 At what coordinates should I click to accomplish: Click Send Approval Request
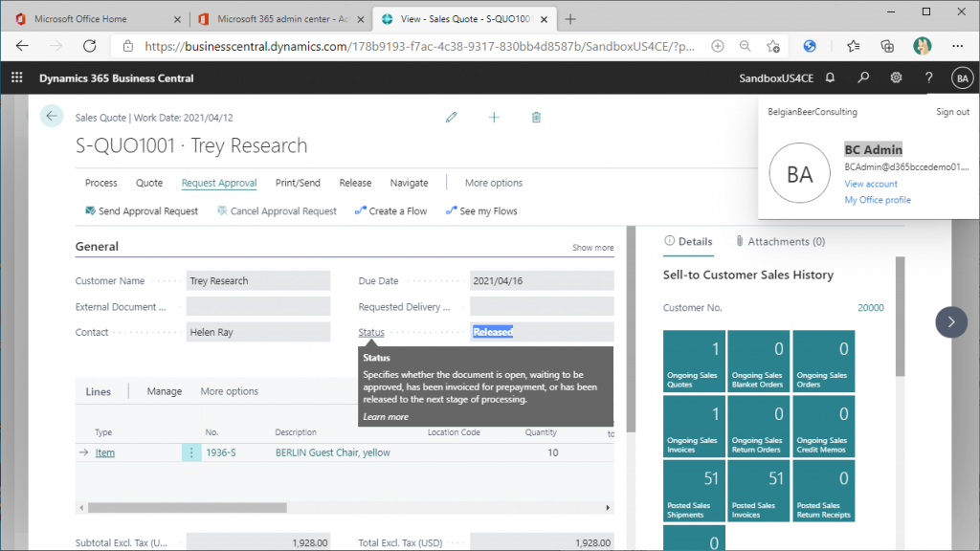pyautogui.click(x=142, y=211)
